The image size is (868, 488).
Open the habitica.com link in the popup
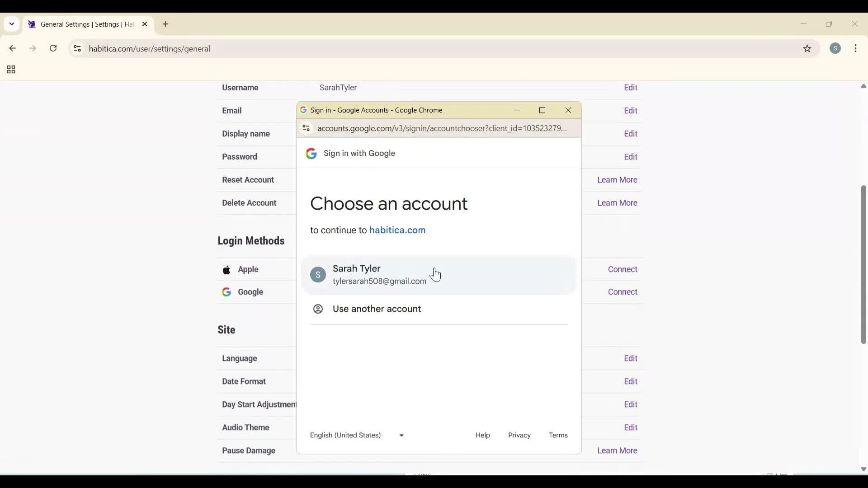(x=397, y=230)
